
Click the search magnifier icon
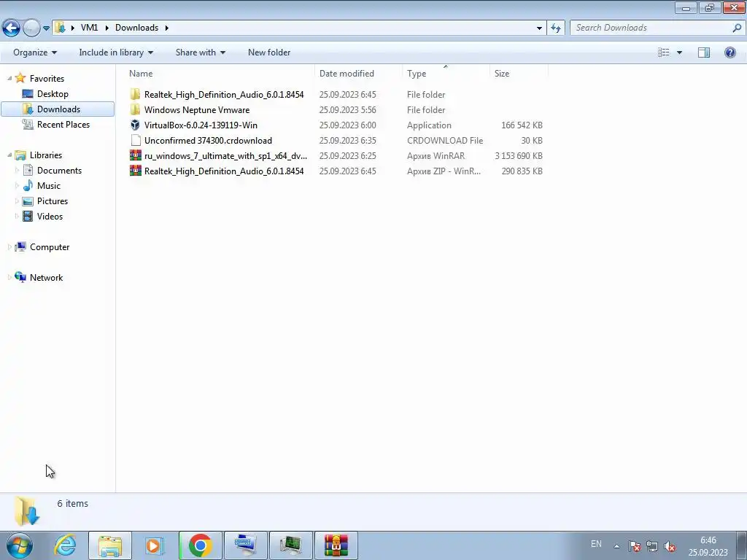click(x=737, y=28)
